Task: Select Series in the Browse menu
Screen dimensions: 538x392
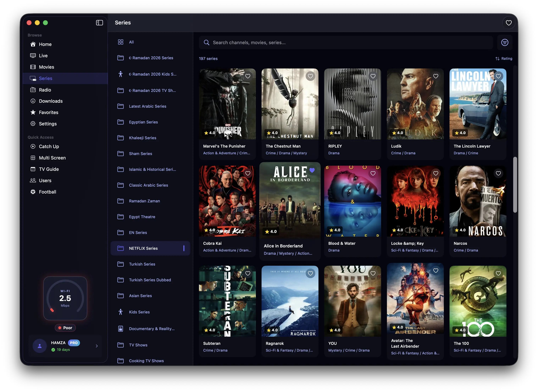Action: (x=65, y=78)
